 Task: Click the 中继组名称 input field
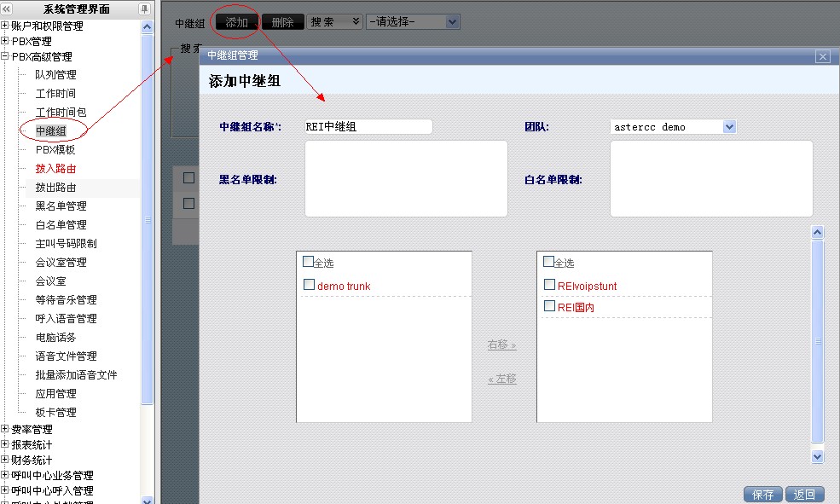tap(368, 126)
